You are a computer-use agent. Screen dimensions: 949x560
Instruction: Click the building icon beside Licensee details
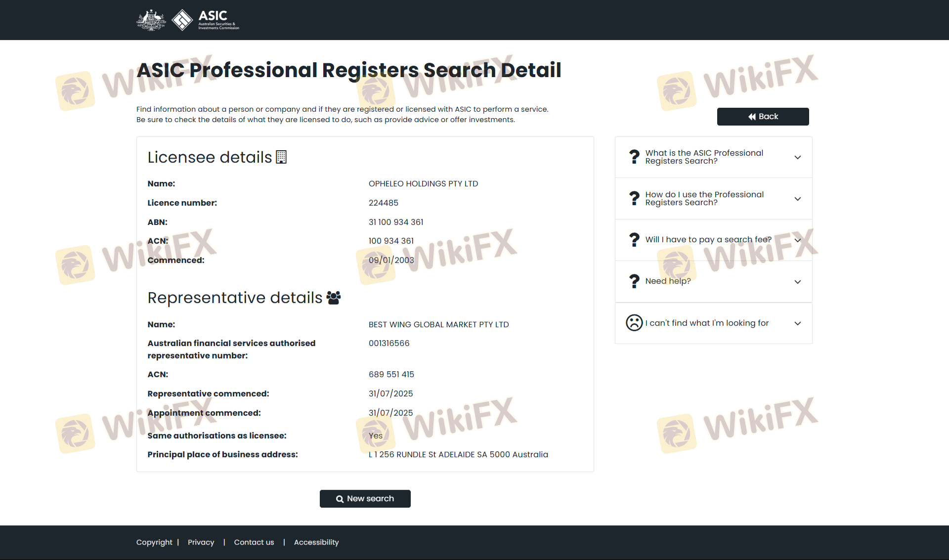pyautogui.click(x=281, y=157)
